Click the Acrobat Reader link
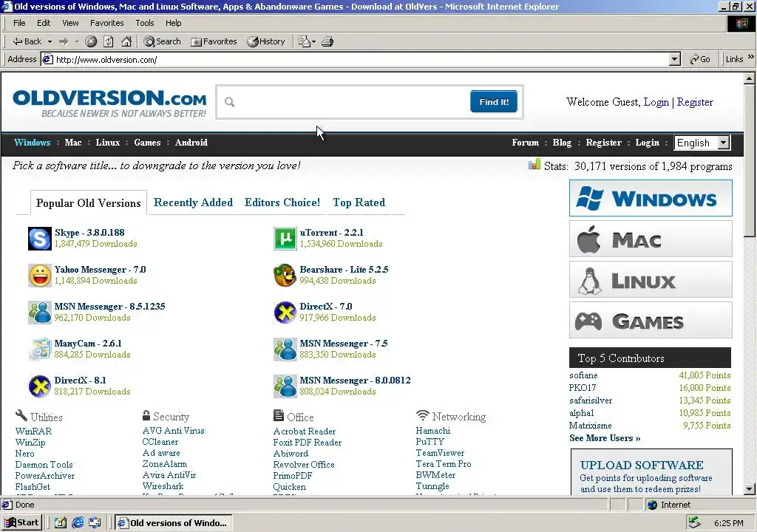Viewport: 757px width, 532px height. coord(304,431)
